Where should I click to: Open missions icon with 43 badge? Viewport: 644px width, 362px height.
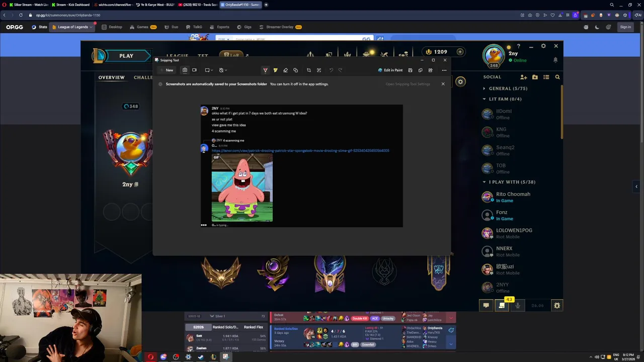coord(502,305)
